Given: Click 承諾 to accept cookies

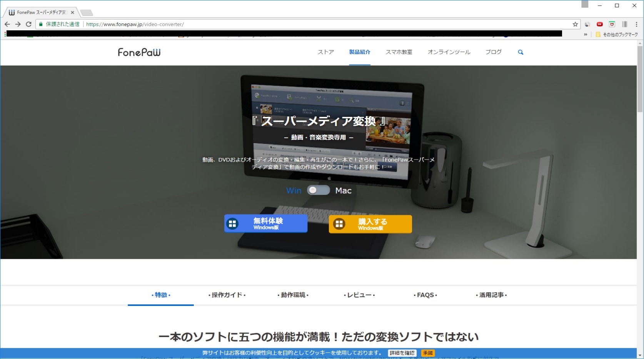Looking at the screenshot, I should point(428,353).
